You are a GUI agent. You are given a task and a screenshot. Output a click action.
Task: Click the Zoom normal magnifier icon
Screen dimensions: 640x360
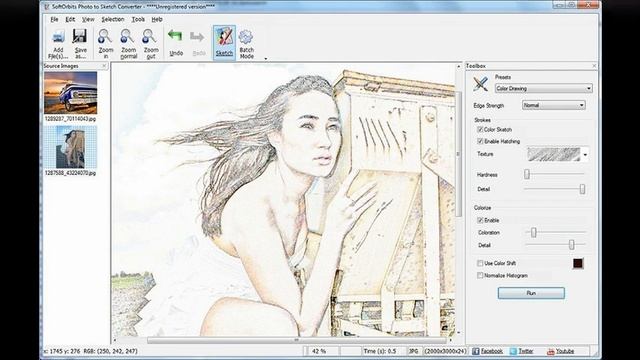tap(127, 36)
